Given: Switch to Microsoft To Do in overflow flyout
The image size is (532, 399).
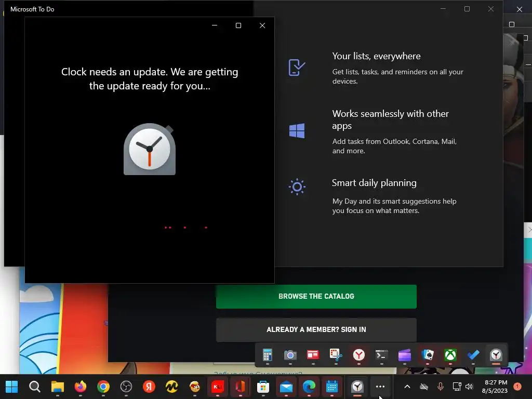Looking at the screenshot, I should (473, 355).
